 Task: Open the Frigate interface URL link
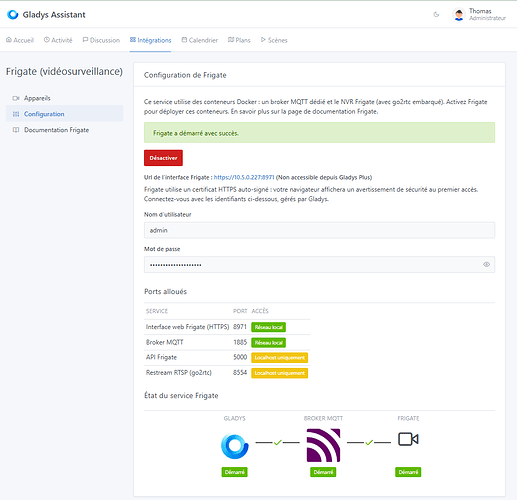click(x=244, y=177)
